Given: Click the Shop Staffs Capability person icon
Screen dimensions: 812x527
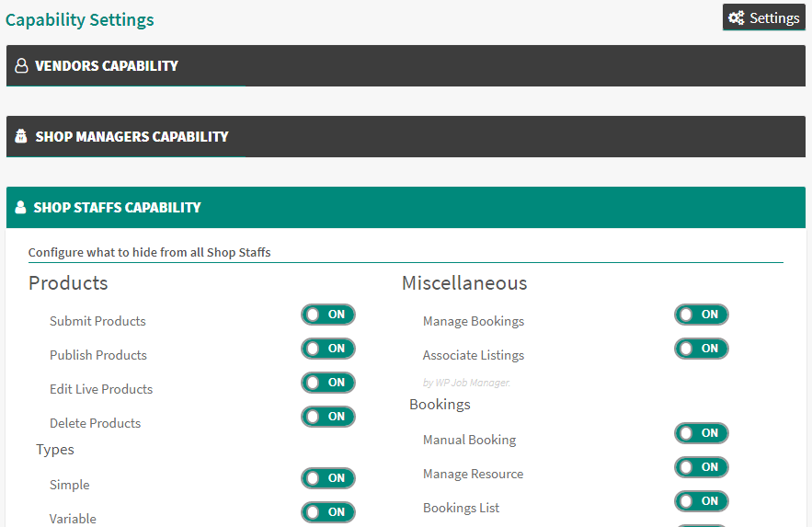Looking at the screenshot, I should (20, 207).
